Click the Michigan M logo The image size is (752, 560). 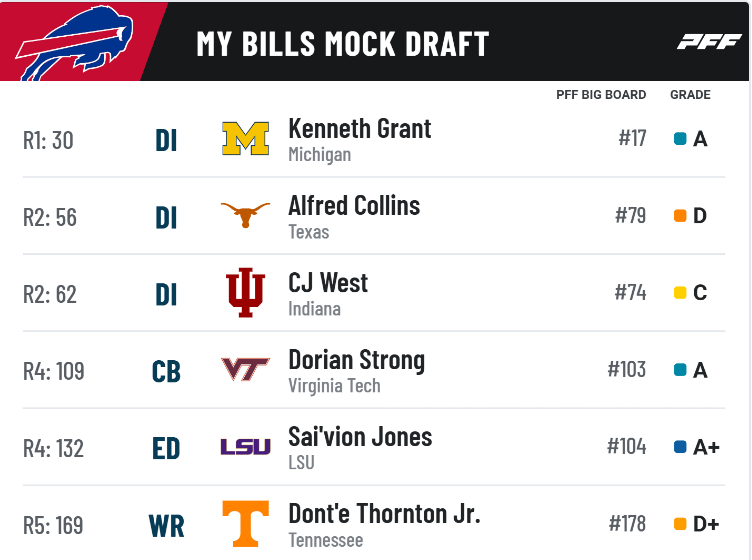click(245, 139)
